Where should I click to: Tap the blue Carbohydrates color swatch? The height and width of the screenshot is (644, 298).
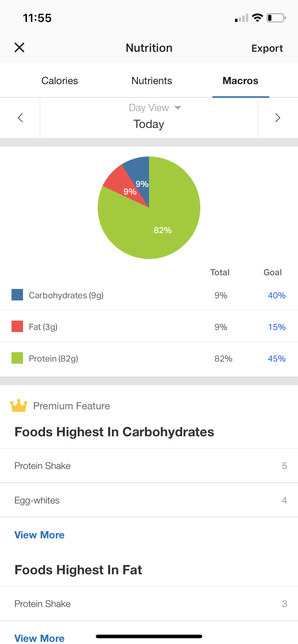pos(17,295)
